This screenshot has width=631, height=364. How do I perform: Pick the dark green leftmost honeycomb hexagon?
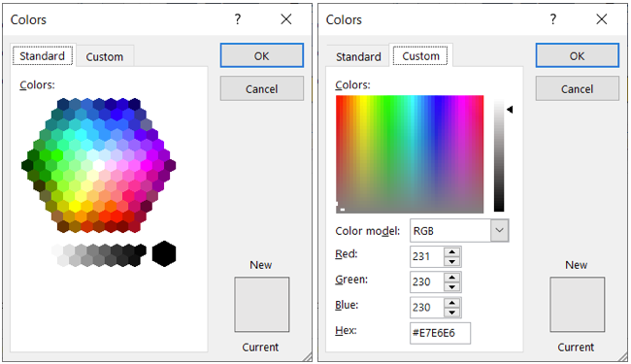tap(27, 165)
